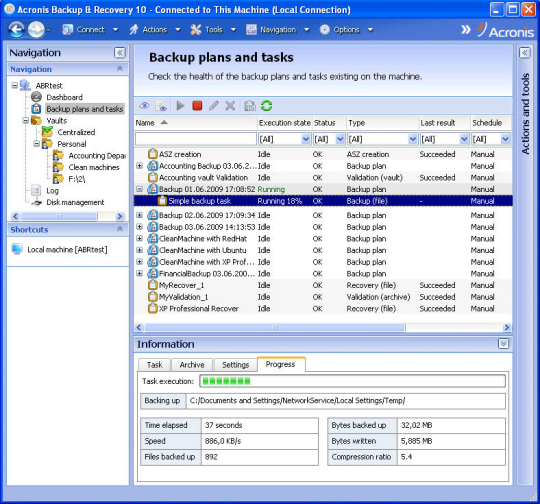The width and height of the screenshot is (540, 504).
Task: Stop the running task with red square
Action: (x=197, y=105)
